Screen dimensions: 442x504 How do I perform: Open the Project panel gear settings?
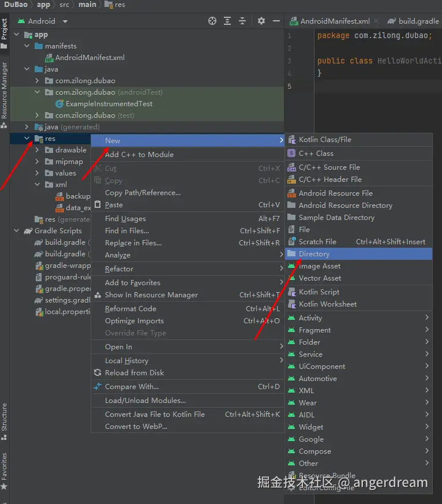tap(261, 21)
